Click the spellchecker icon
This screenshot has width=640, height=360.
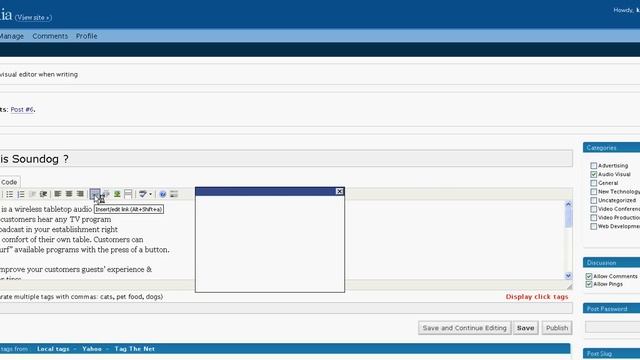pos(142,194)
